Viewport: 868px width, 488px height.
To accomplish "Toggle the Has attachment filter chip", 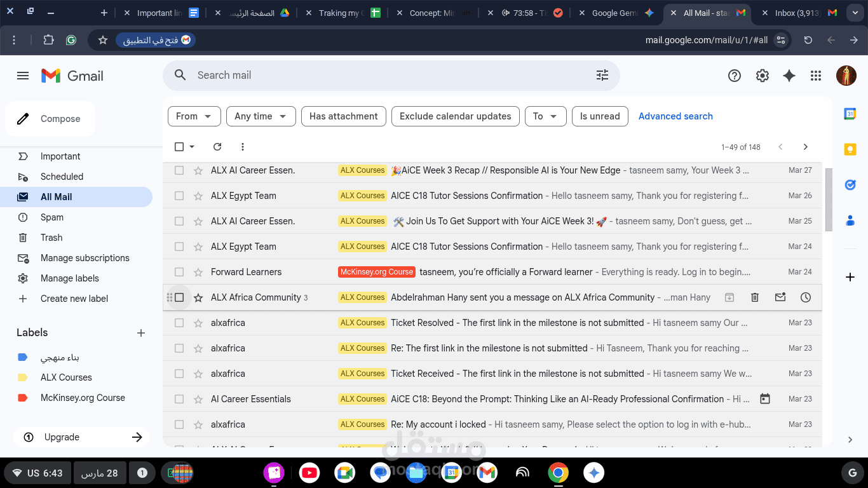I will point(344,116).
